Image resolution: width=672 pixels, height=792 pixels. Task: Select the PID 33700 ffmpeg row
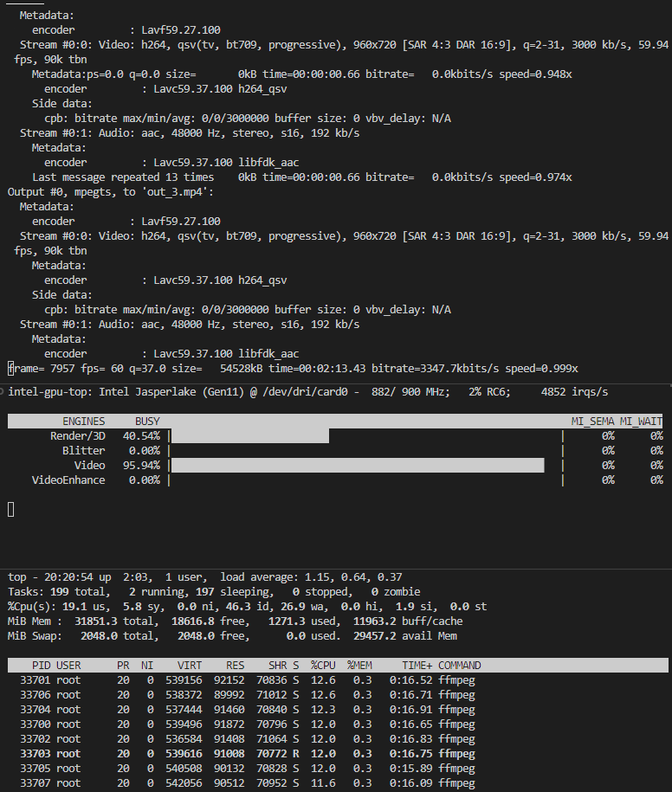click(x=248, y=724)
